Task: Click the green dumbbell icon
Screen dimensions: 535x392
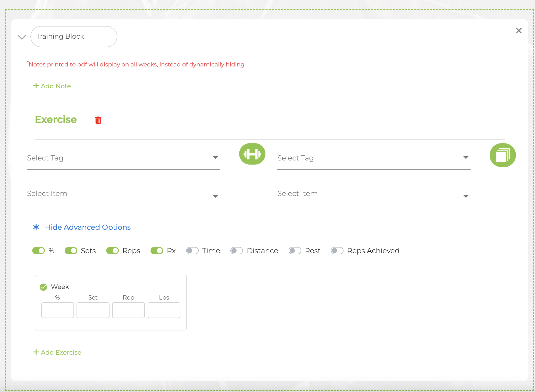Action: coord(252,154)
